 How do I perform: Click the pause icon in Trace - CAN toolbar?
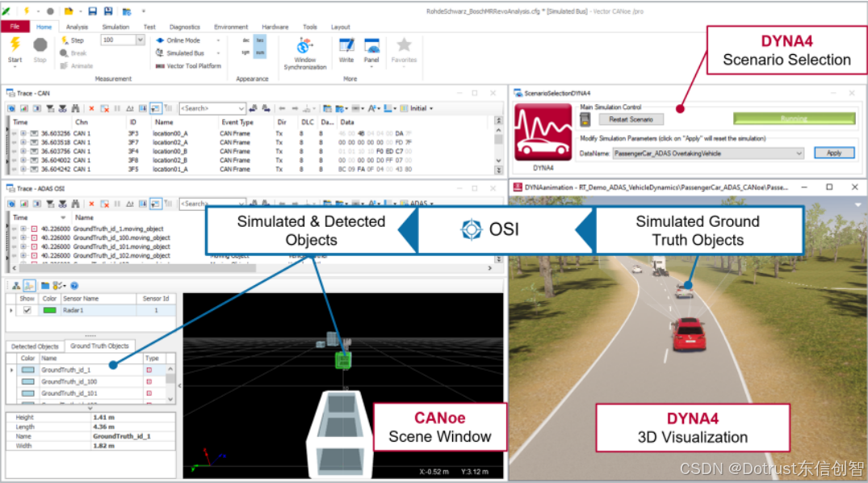117,108
